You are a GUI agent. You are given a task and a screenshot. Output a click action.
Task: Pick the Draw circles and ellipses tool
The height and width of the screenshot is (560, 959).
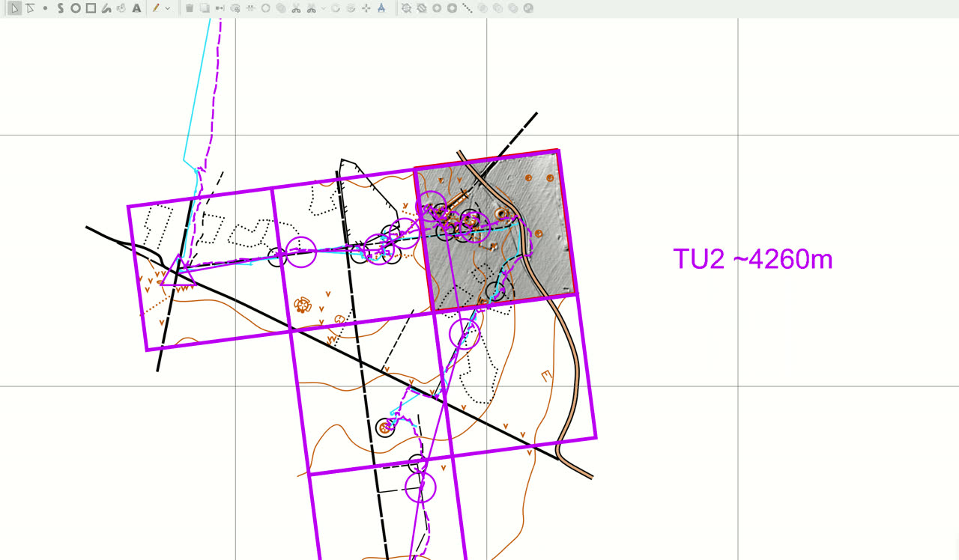[76, 8]
